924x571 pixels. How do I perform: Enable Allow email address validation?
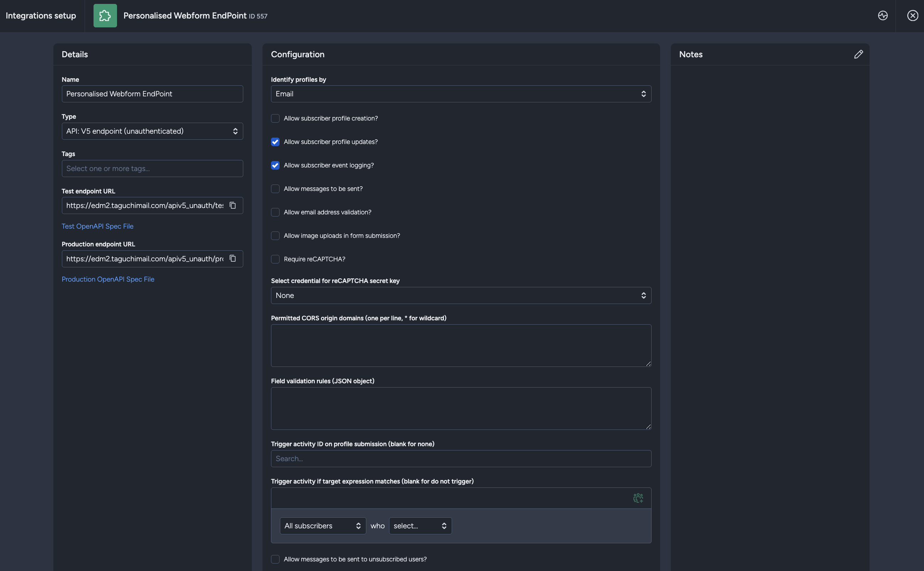coord(275,212)
